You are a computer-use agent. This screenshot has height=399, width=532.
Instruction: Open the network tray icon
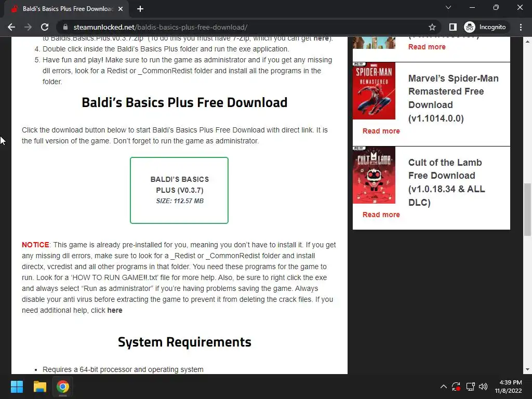(x=470, y=387)
